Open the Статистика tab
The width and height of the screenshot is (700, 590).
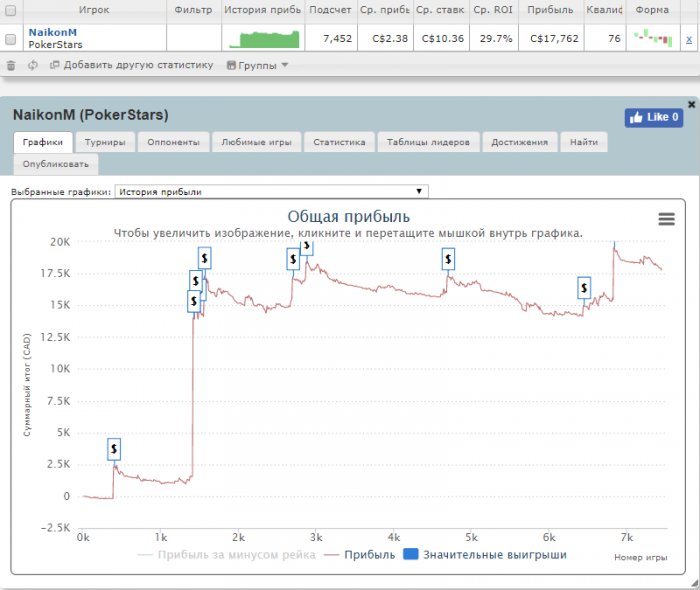[x=339, y=142]
